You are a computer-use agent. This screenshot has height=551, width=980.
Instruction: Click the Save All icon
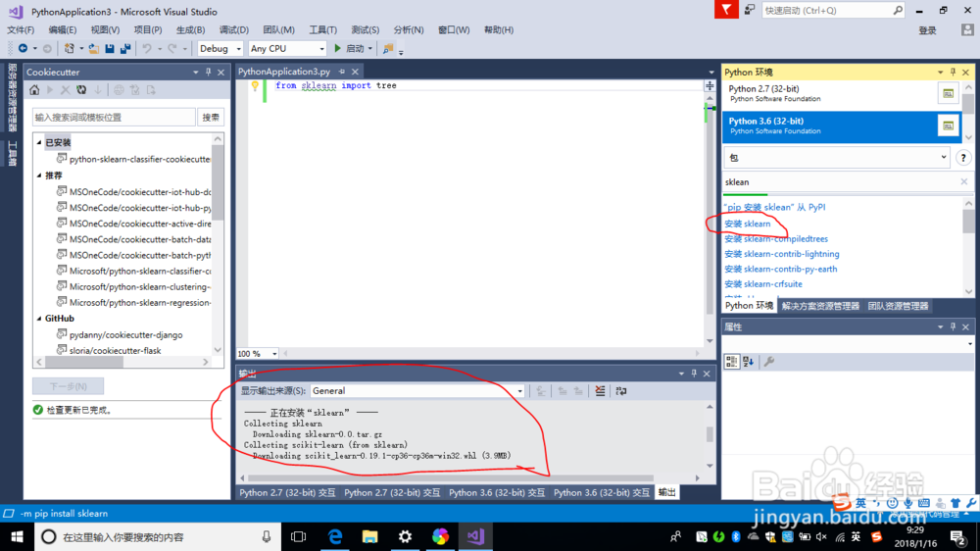125,48
